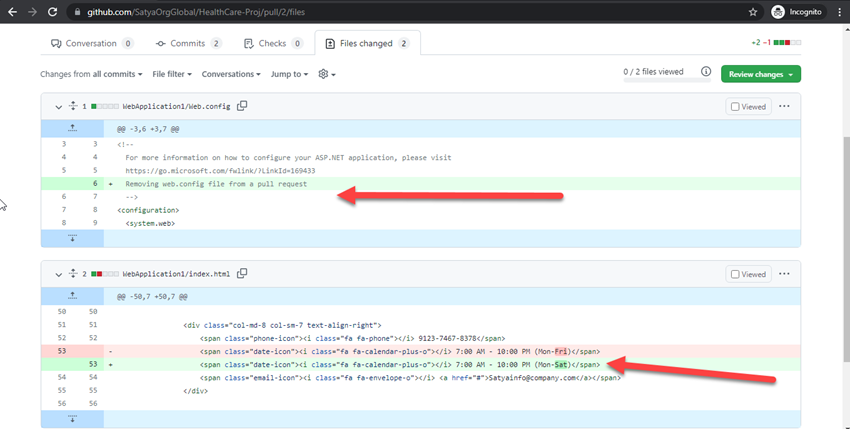Expand lines above Web.config hunk

[72, 129]
